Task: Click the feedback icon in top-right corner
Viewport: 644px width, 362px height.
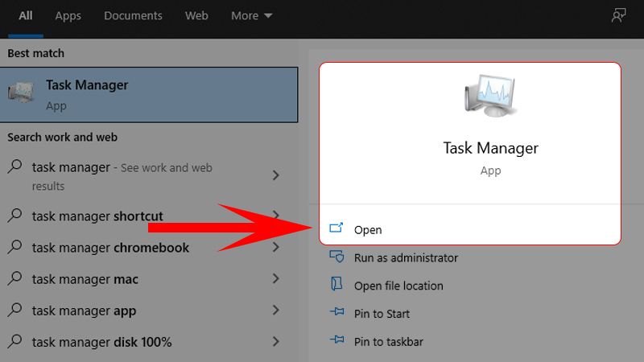Action: point(618,15)
